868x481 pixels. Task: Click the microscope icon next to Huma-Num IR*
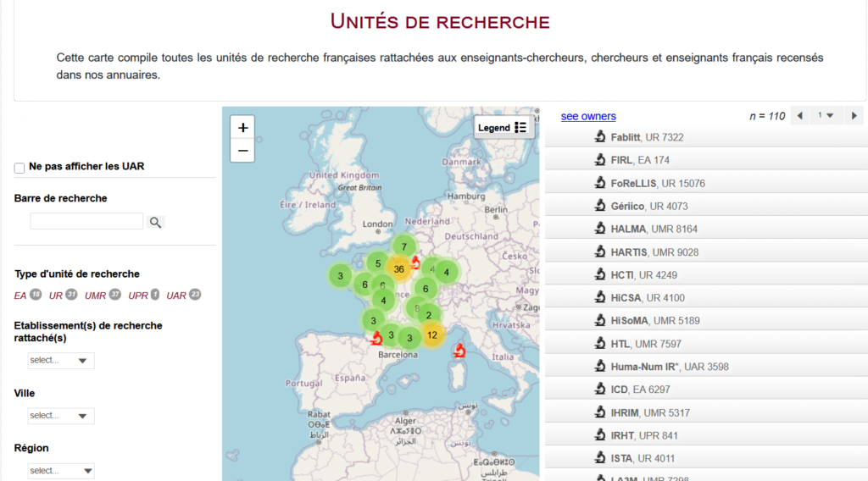[x=600, y=366]
